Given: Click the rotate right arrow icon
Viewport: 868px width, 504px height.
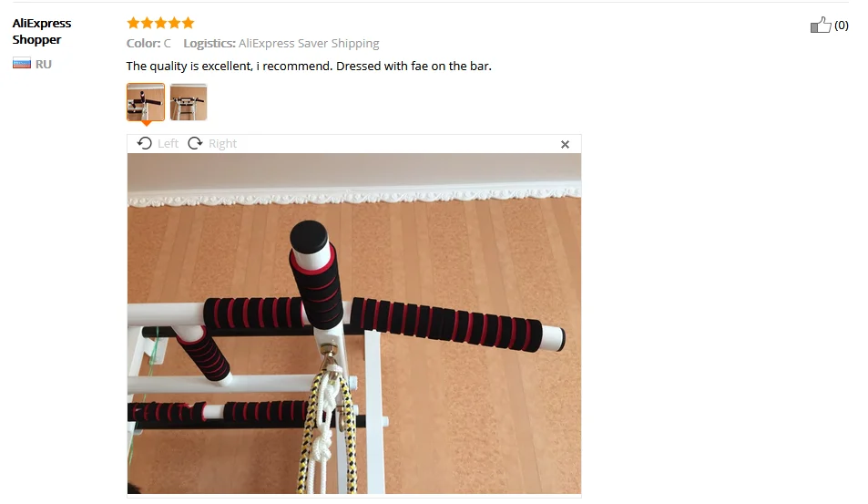Looking at the screenshot, I should (196, 143).
